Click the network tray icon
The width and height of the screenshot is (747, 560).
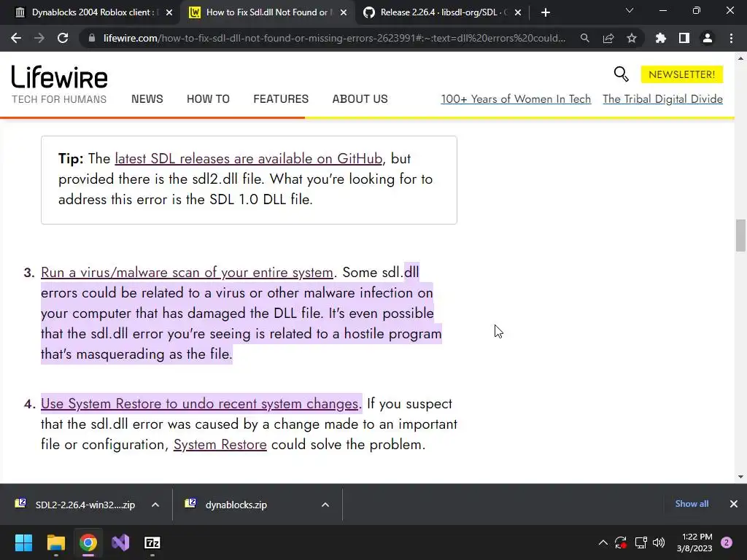pos(640,542)
